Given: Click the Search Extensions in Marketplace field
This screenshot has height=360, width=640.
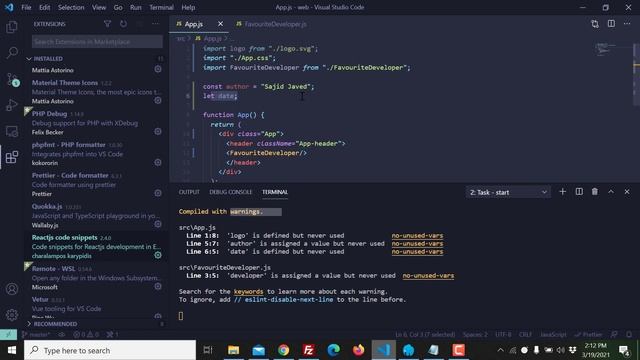Looking at the screenshot, I should (x=97, y=41).
